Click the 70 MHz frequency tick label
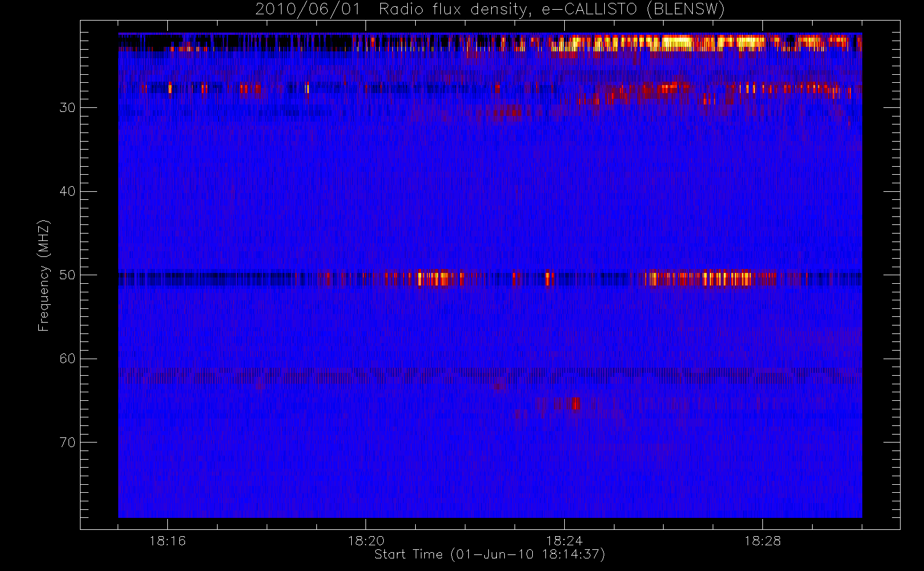 click(67, 443)
